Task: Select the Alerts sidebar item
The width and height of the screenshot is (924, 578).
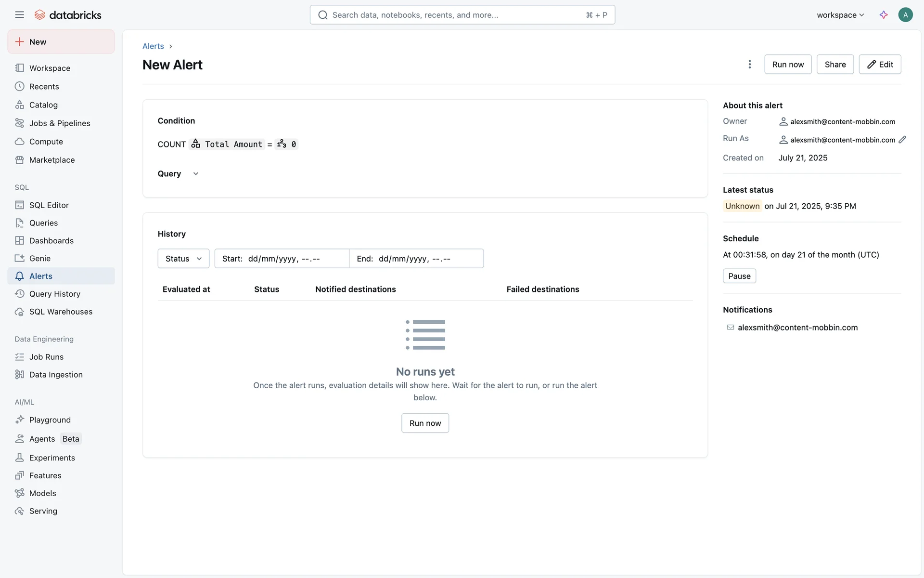Action: tap(41, 276)
